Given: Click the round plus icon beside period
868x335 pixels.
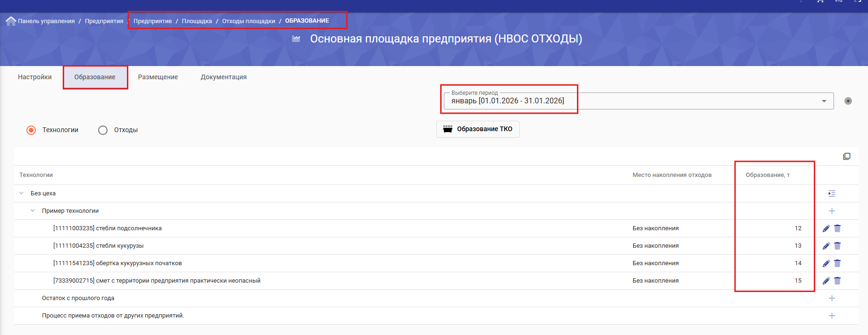Looking at the screenshot, I should coord(848,101).
